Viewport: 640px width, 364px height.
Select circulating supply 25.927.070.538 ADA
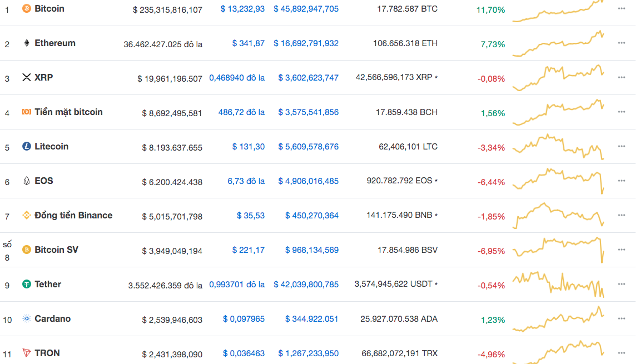[399, 318]
